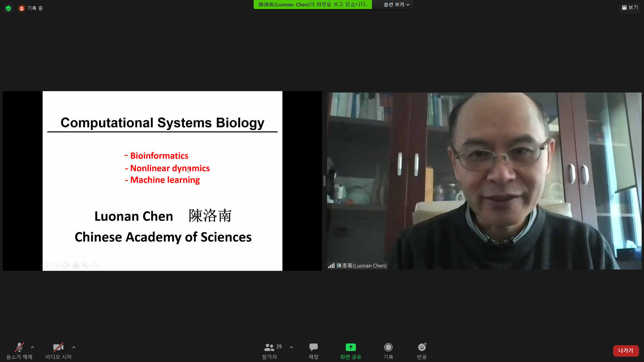Open the magnifier zoom tool on the slide

[86, 266]
